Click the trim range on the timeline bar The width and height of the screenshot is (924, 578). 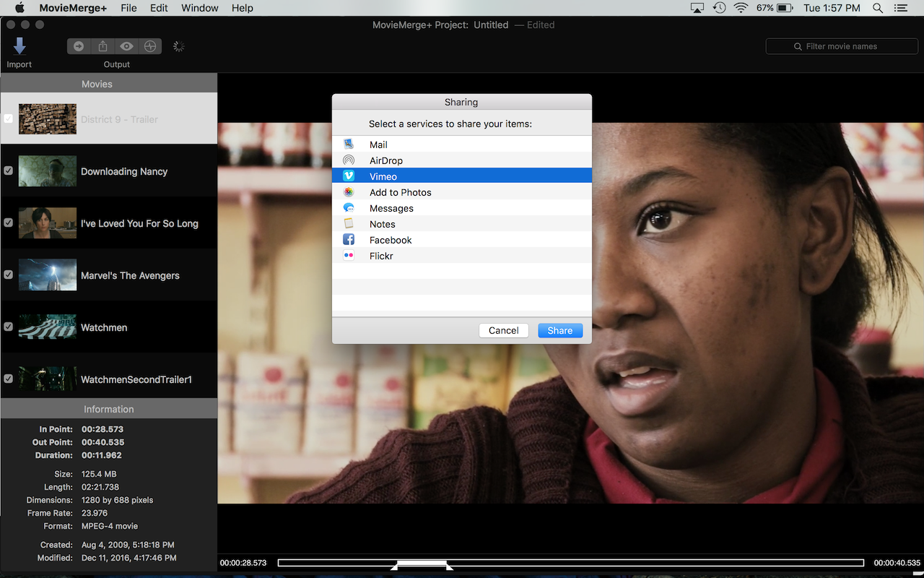(x=422, y=563)
